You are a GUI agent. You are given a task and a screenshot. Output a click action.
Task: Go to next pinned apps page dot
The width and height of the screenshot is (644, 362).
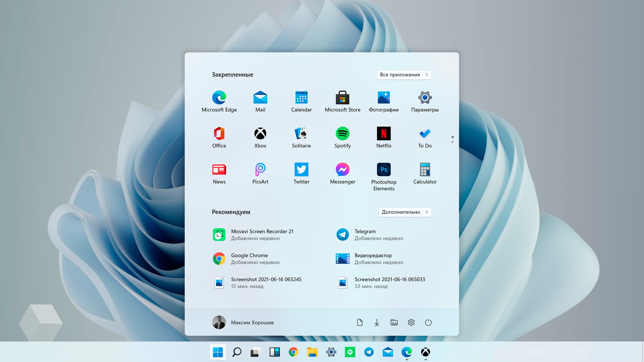tap(452, 142)
